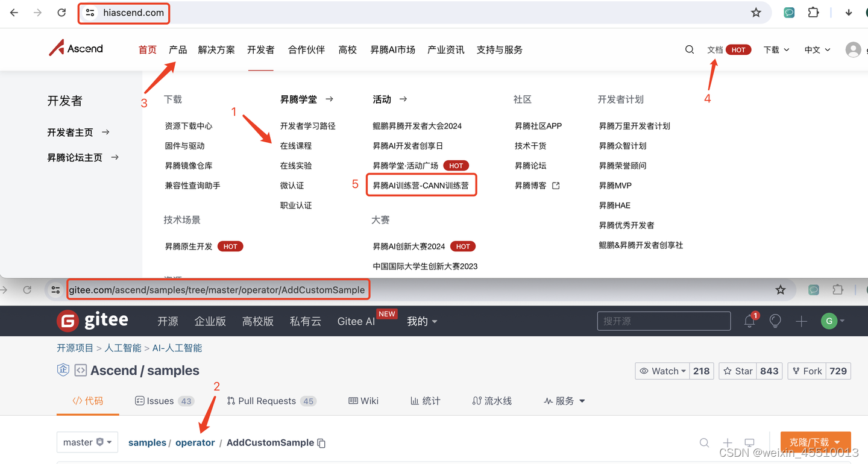Click site info icon beside gitee URL
Image resolution: width=868 pixels, height=464 pixels.
point(56,290)
